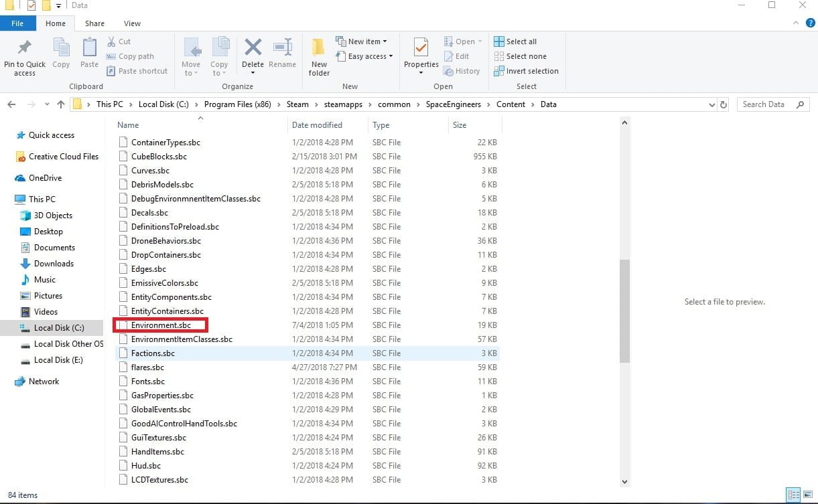Open the Copy to dropdown

(x=219, y=57)
